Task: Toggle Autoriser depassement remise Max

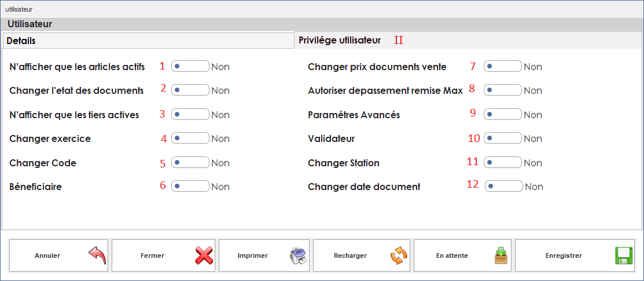Action: 503,90
